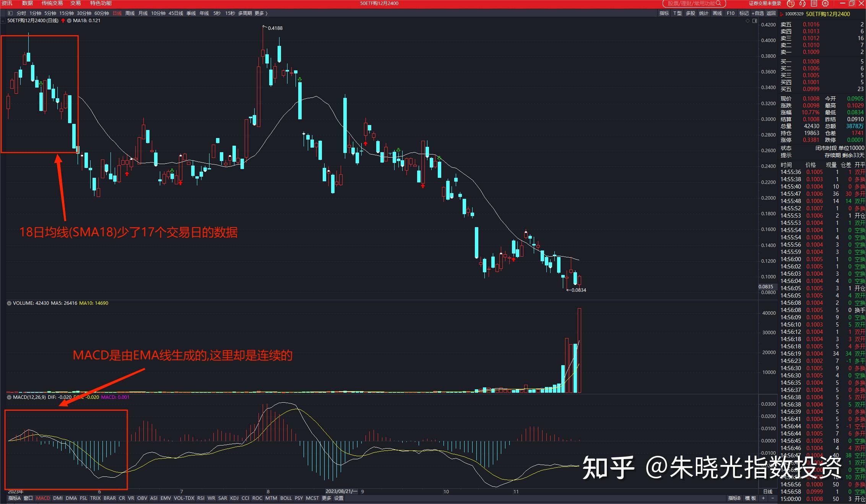The height and width of the screenshot is (504, 866).
Task: Open the 更多 dropdown in the indicator bar
Action: coord(326,498)
